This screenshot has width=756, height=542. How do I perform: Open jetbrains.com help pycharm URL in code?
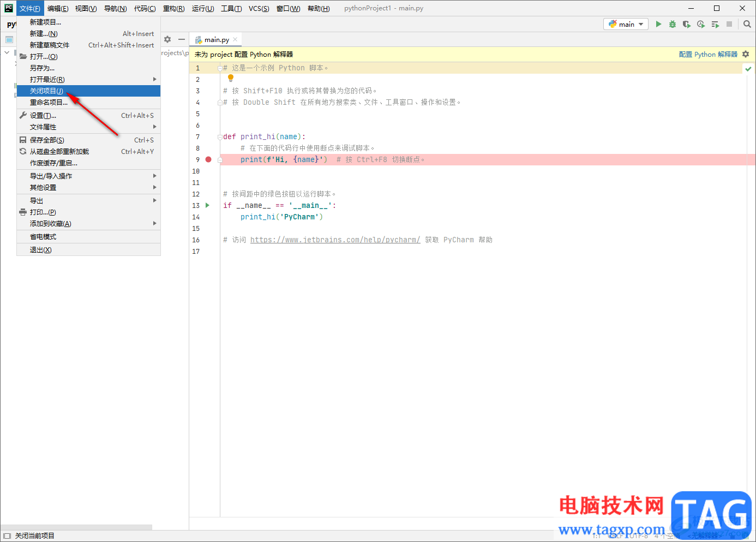click(335, 240)
